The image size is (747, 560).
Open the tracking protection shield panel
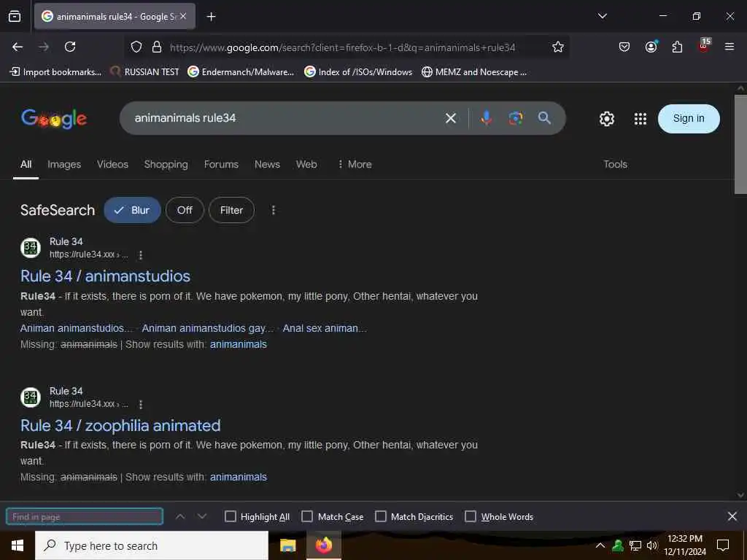(136, 47)
